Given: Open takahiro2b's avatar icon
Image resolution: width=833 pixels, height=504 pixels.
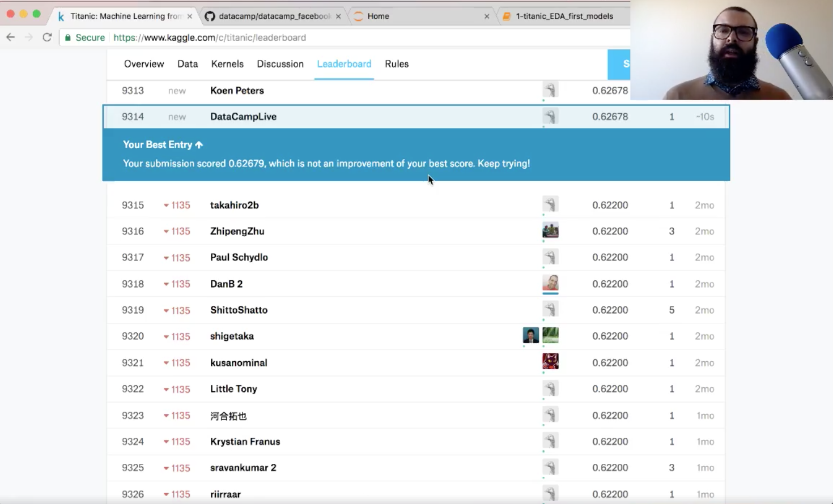Looking at the screenshot, I should pyautogui.click(x=550, y=204).
